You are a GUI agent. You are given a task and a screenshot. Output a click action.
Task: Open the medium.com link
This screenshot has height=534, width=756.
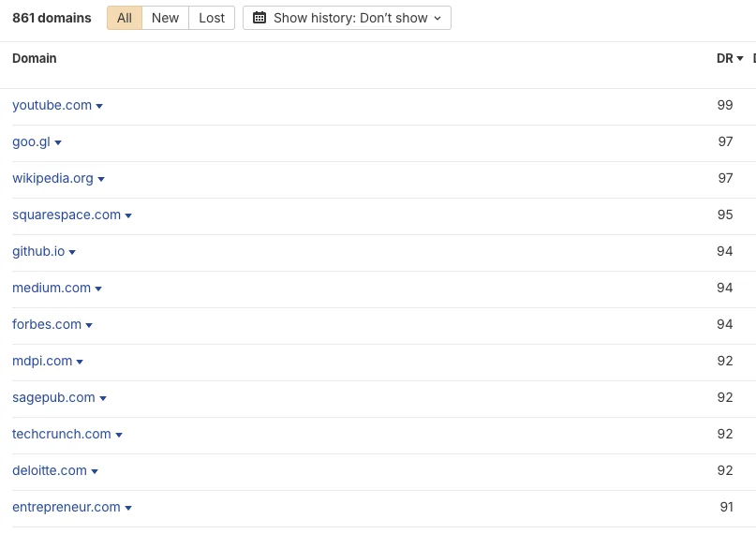point(52,288)
